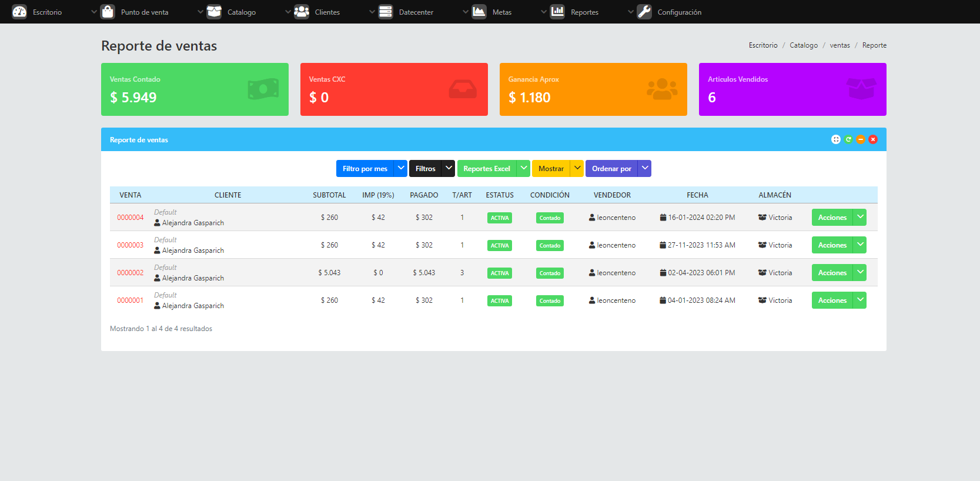The height and width of the screenshot is (481, 980).
Task: Expand the Filtro por mes dropdown arrow
Action: pyautogui.click(x=401, y=168)
